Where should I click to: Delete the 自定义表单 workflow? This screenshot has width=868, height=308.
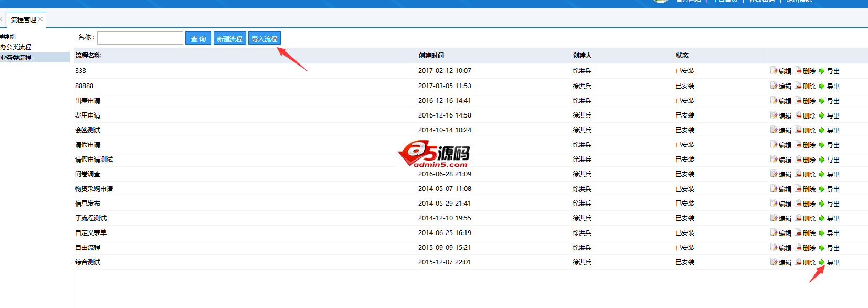pos(805,233)
